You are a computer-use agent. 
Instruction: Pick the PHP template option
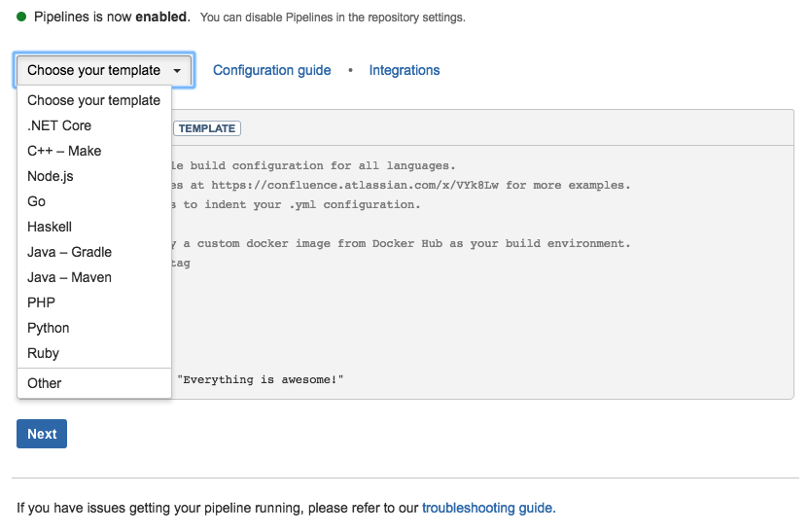94,302
